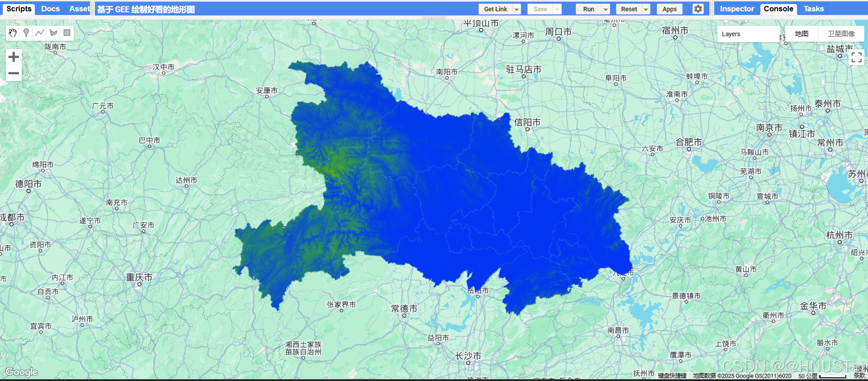868x381 pixels.
Task: Click the 岳阳市 city label
Action: pos(478,291)
